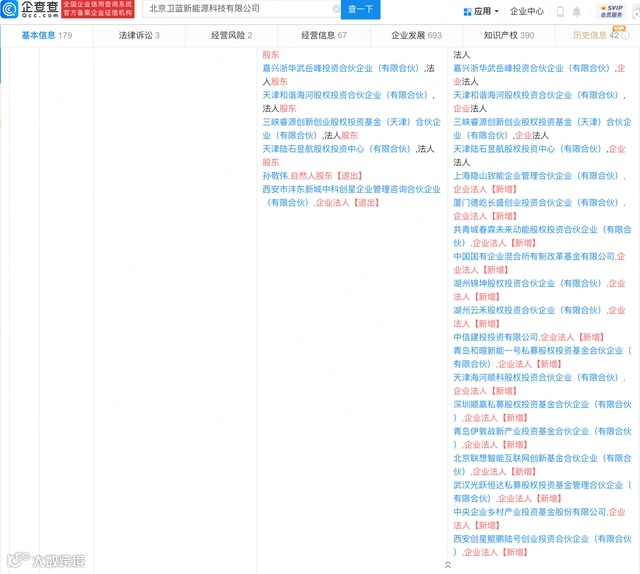
Task: Open 天津和谐海河股权投资合伙企业 in the middle column
Action: coord(347,95)
